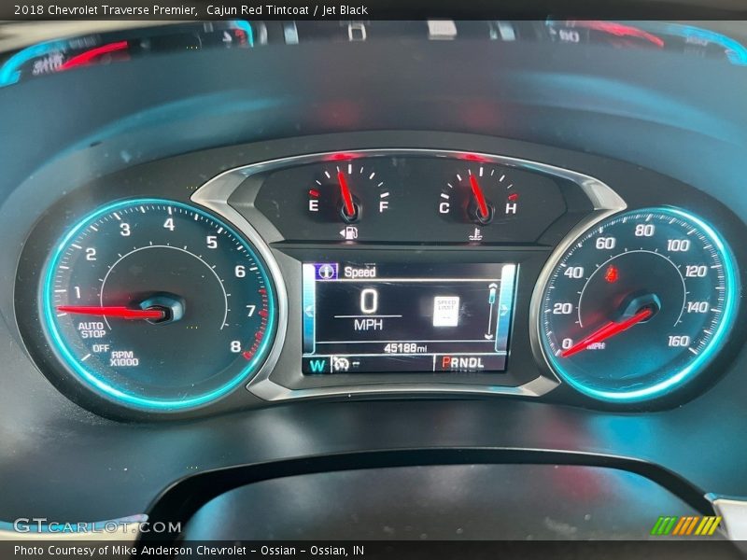The height and width of the screenshot is (560, 747).
Task: Click the speed limit sign icon
Action: pyautogui.click(x=446, y=311)
